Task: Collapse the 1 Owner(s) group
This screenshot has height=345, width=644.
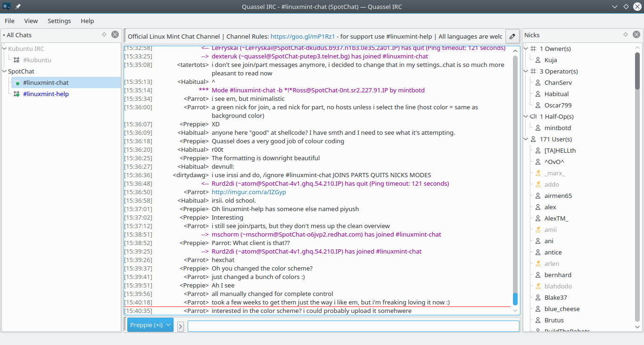Action: point(526,49)
